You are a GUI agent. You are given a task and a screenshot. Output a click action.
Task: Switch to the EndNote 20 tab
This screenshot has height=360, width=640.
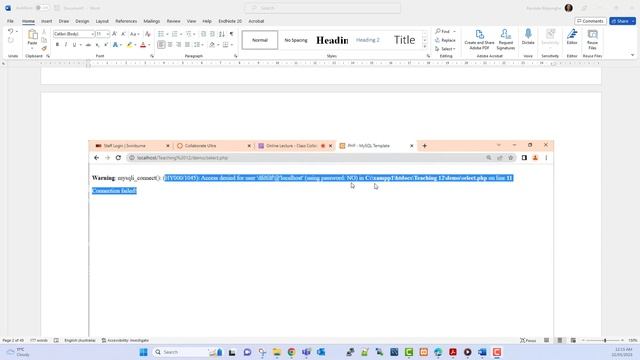click(230, 21)
